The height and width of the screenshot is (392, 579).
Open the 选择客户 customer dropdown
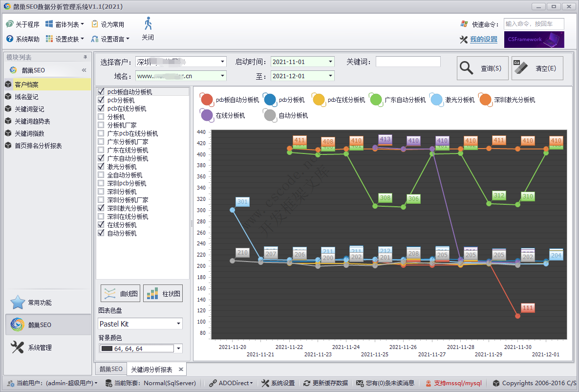pyautogui.click(x=223, y=62)
